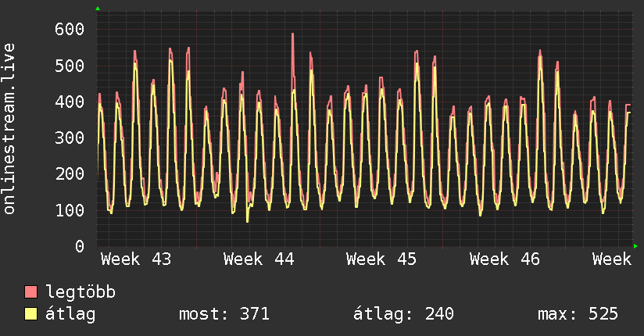Click the 600 y-axis tick label
Image resolution: width=644 pixels, height=336 pixels.
[69, 29]
